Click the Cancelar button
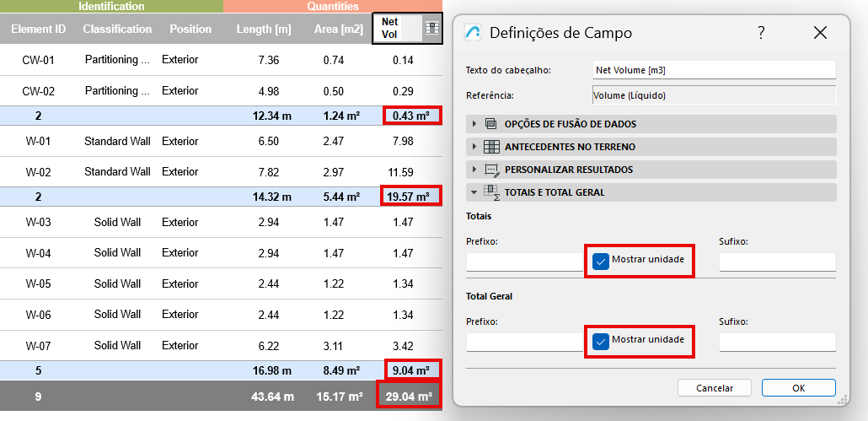868x421 pixels. [714, 388]
